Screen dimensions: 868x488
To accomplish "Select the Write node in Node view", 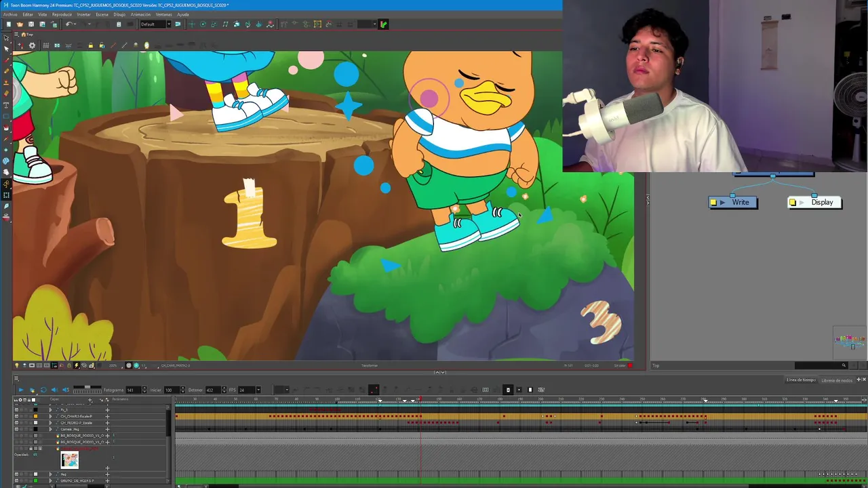I will (x=733, y=202).
